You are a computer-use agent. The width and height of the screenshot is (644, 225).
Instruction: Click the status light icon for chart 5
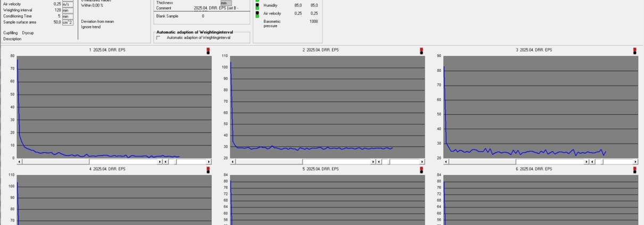(421, 170)
